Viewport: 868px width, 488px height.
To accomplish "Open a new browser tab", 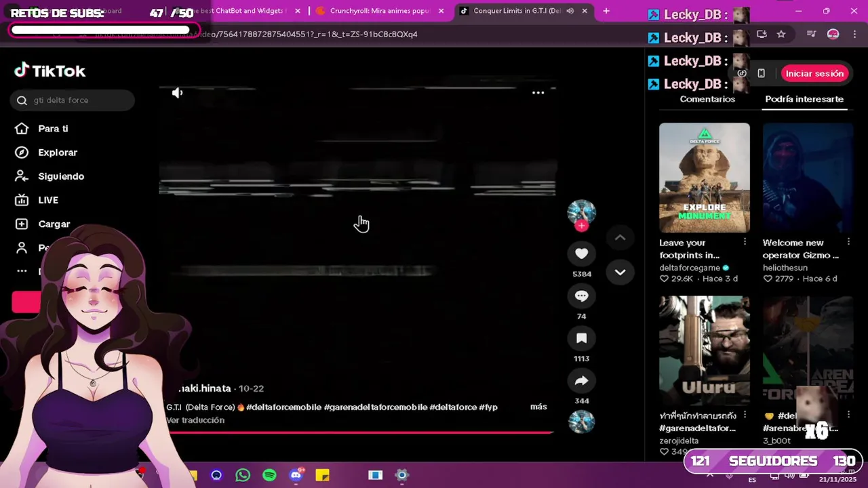I will pos(606,11).
